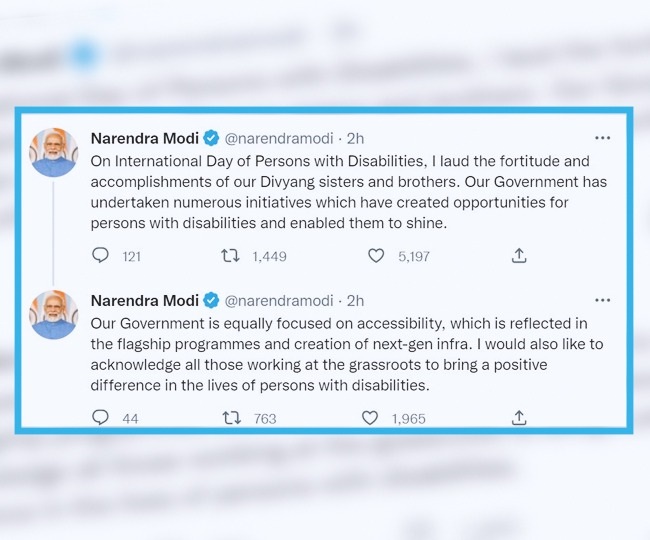Like the first tweet with 5,197 likes
This screenshot has width=650, height=540.
click(x=376, y=256)
